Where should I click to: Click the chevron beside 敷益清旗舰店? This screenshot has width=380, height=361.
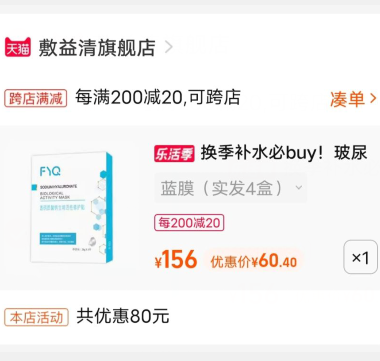[169, 47]
